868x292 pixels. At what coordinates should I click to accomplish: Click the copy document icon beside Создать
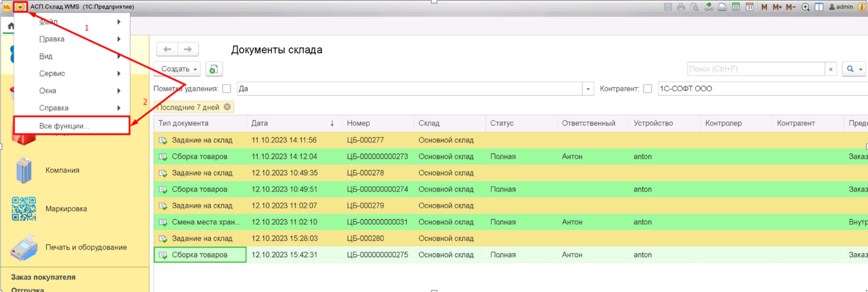(x=214, y=69)
